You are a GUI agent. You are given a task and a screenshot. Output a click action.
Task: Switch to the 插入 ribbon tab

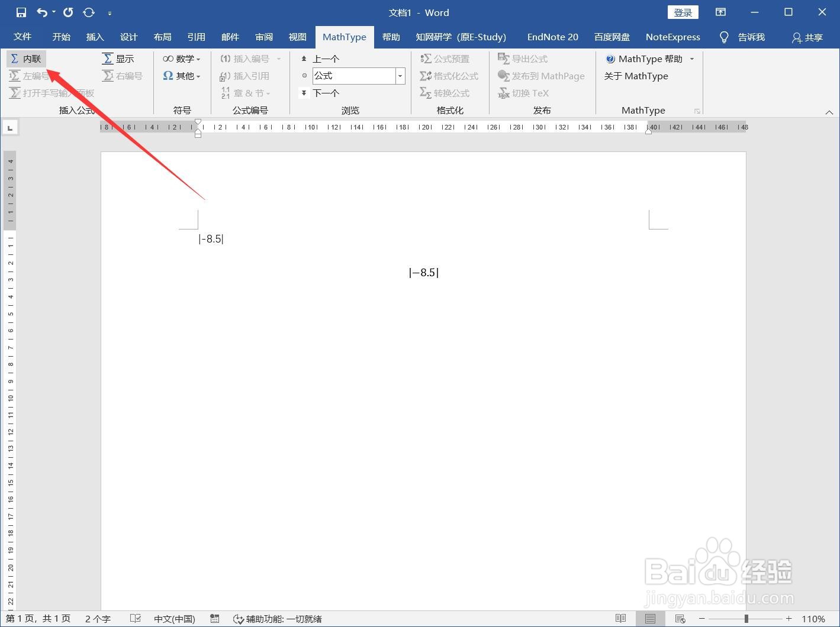click(95, 37)
